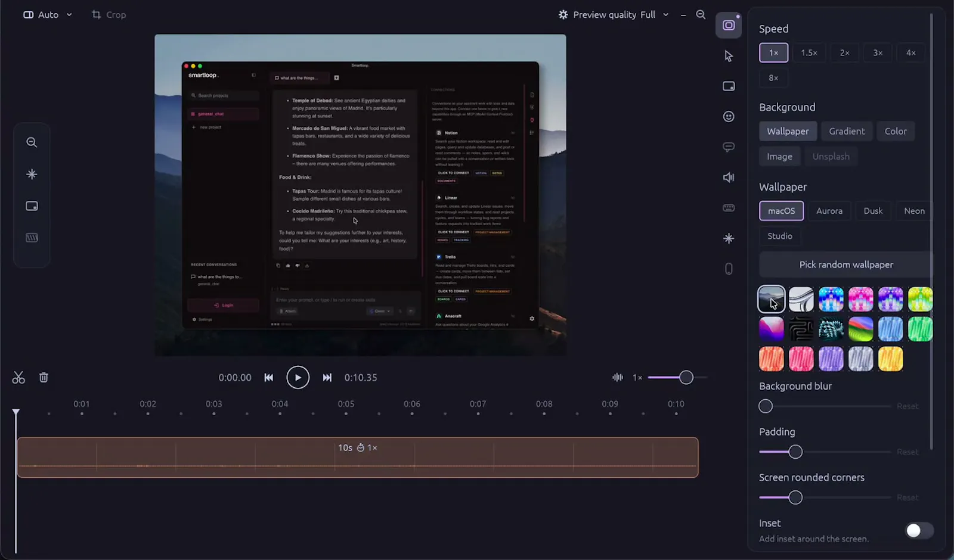The height and width of the screenshot is (560, 954).
Task: Adjust the volume slider handle
Action: (x=686, y=378)
